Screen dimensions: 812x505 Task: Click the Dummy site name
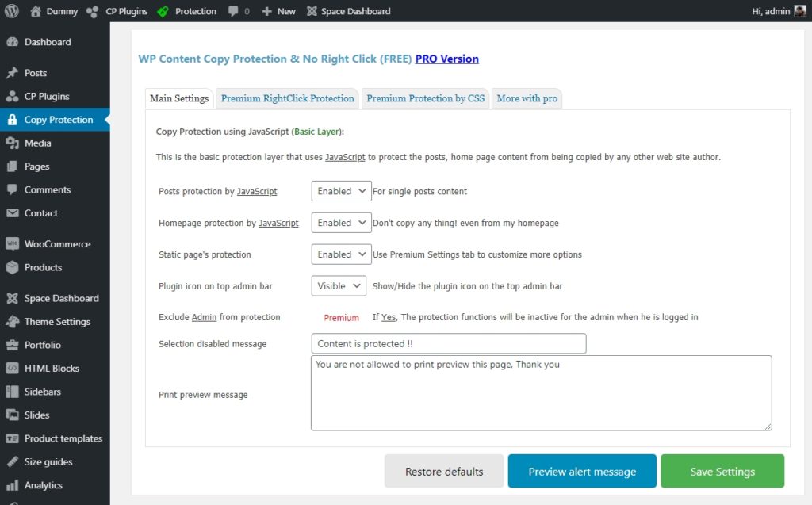pos(62,11)
